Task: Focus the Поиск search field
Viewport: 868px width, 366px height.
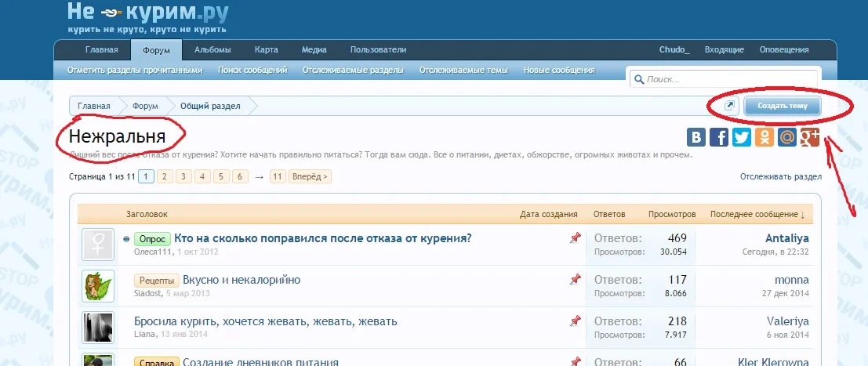Action: (724, 79)
